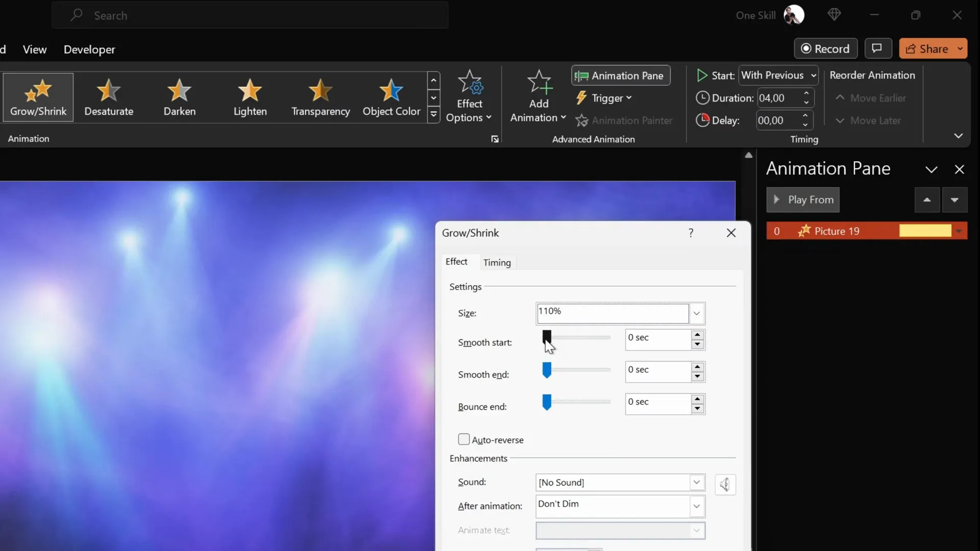Image resolution: width=980 pixels, height=551 pixels.
Task: Click Move Later in Reorder Animation
Action: (x=868, y=120)
